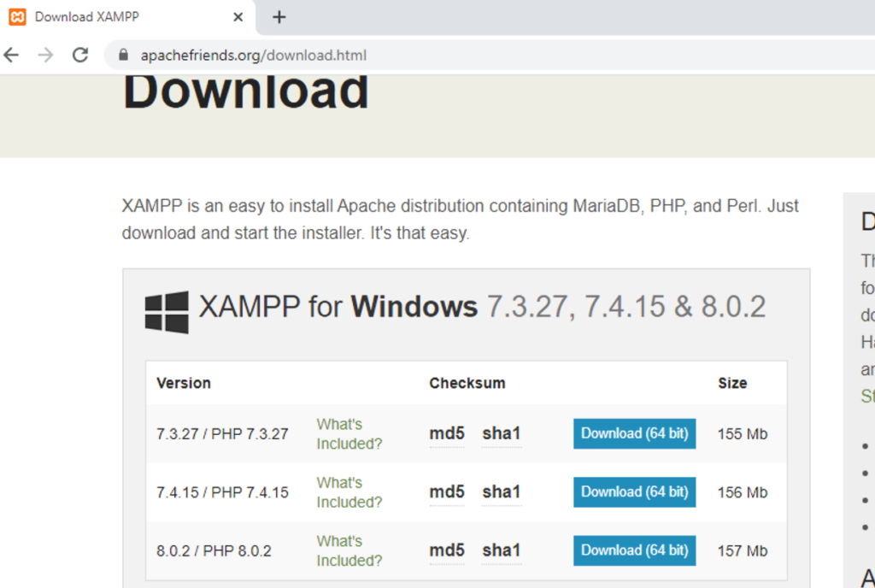Click the '8.0.2 / PHP 8.0.2' version cell
The image size is (875, 588).
click(214, 551)
